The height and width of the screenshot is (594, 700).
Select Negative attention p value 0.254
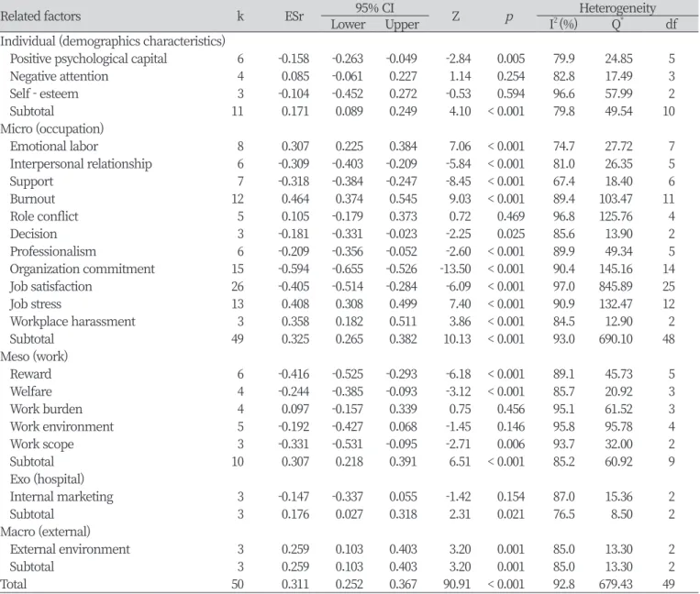coord(511,76)
